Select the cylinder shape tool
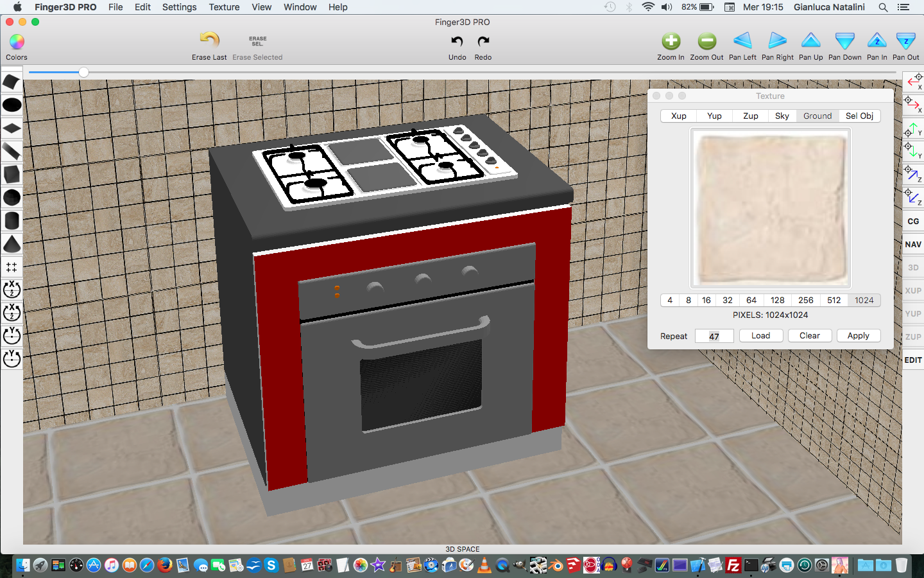This screenshot has height=578, width=924. pos(12,220)
